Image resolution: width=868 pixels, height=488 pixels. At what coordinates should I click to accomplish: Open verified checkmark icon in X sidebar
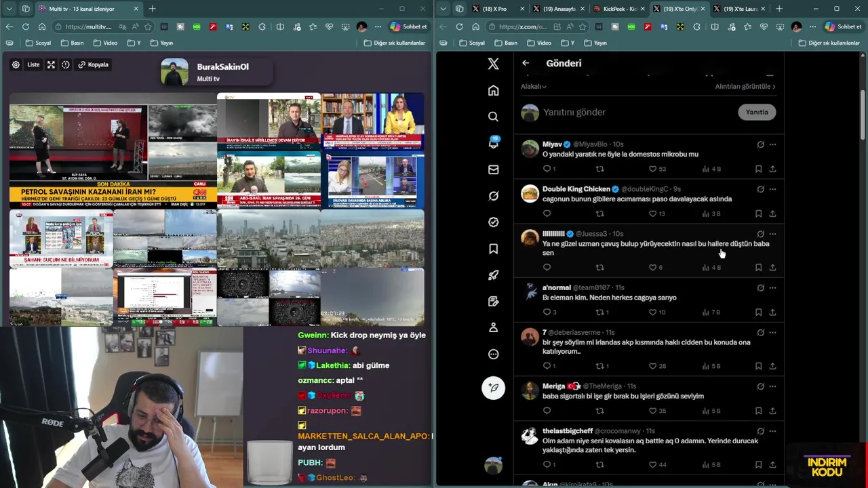pyautogui.click(x=493, y=222)
